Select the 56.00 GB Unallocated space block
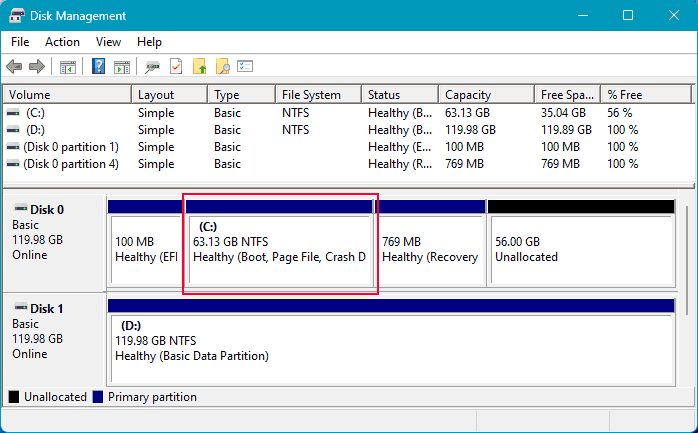This screenshot has height=433, width=698. (x=580, y=248)
